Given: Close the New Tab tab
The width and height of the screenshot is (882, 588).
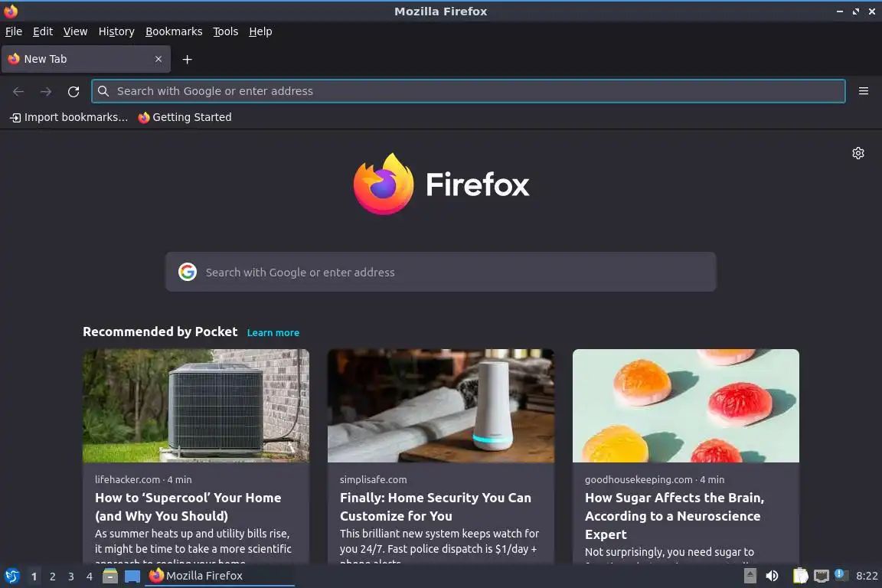Looking at the screenshot, I should pos(158,59).
